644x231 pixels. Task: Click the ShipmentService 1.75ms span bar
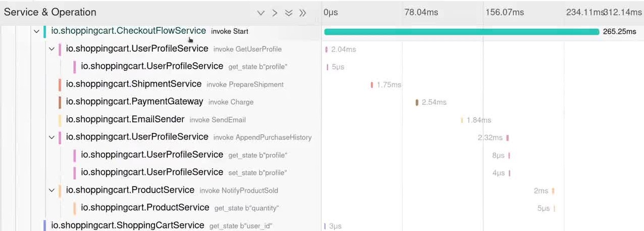pyautogui.click(x=372, y=85)
